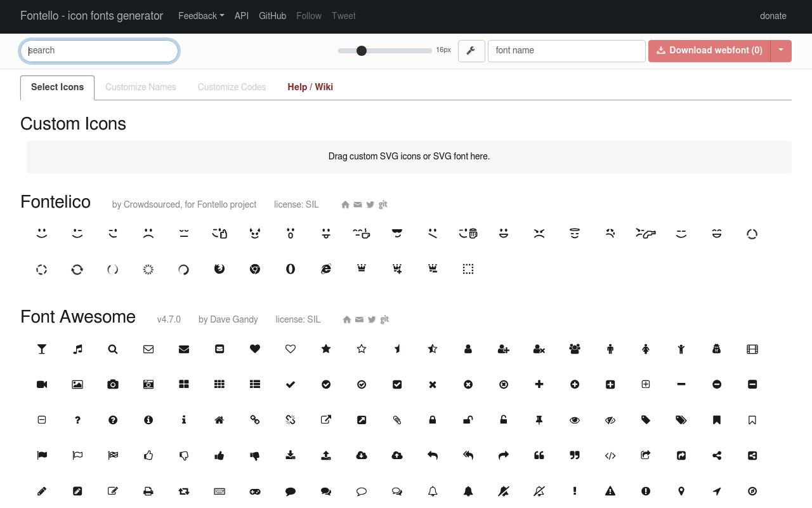Image resolution: width=812 pixels, height=508 pixels.
Task: Select the camera icon in Font Awesome
Action: (112, 384)
